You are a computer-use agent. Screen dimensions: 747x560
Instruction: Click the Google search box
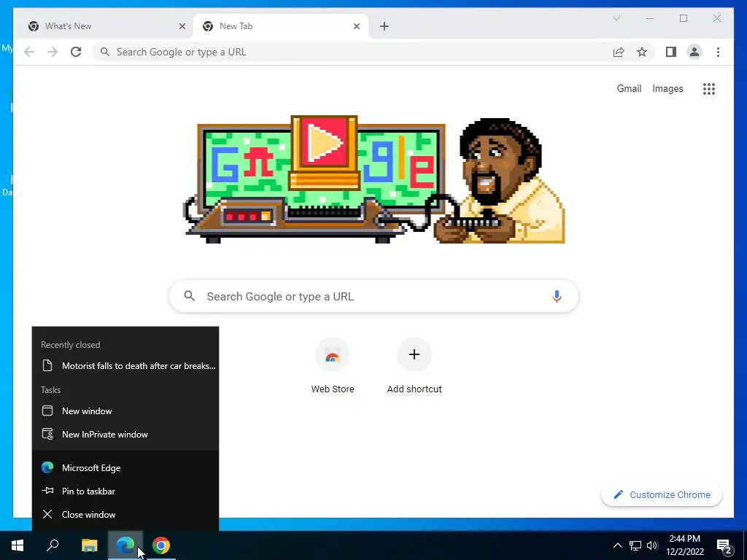point(373,296)
